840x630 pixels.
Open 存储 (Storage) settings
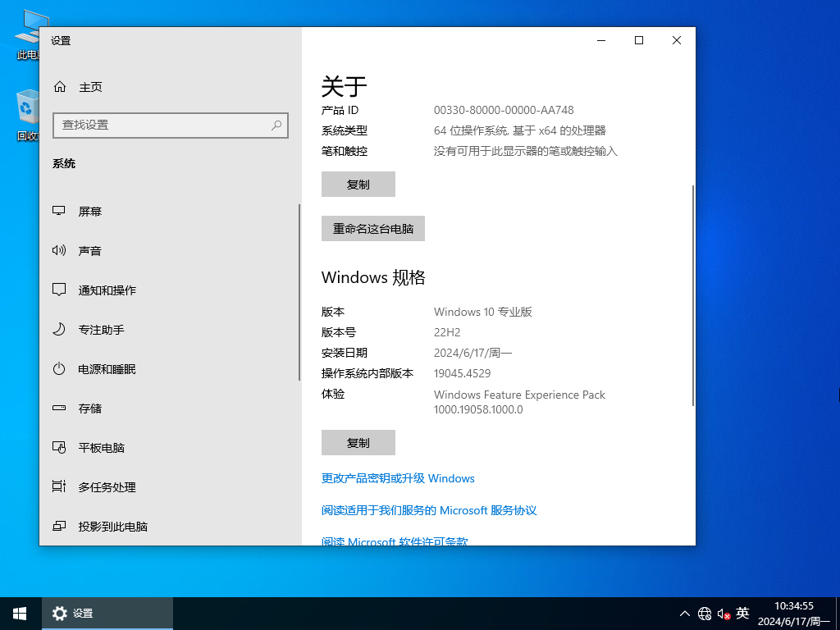(90, 408)
